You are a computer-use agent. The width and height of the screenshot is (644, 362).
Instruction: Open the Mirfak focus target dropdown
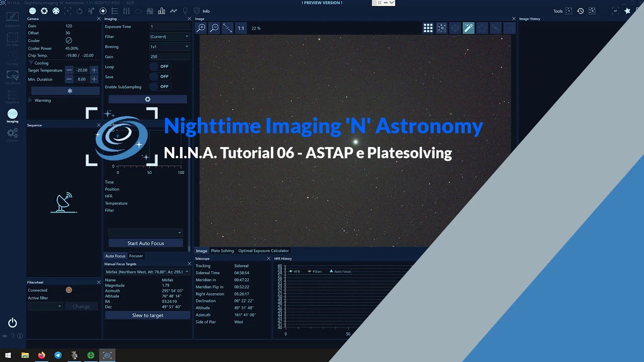point(147,272)
